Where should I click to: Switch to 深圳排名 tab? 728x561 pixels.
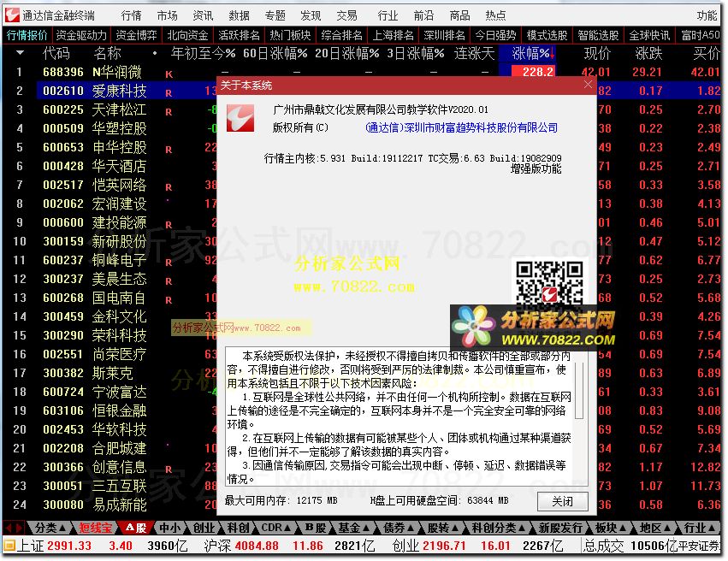click(444, 35)
